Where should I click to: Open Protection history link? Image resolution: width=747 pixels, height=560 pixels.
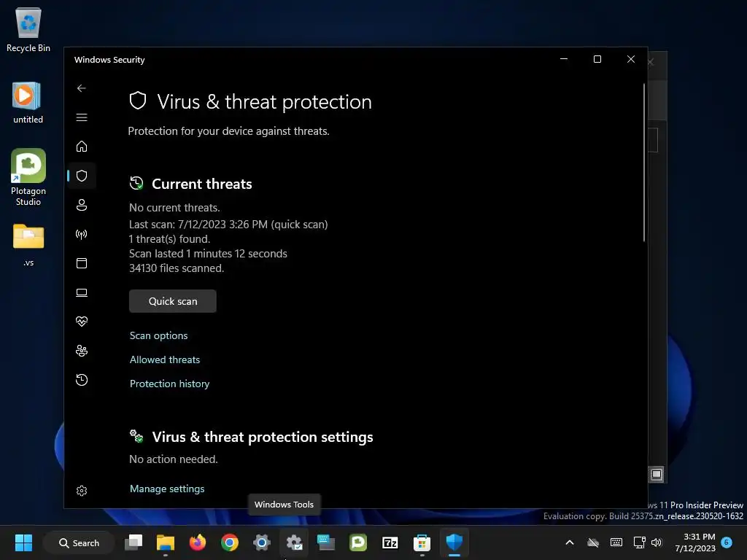[169, 384]
